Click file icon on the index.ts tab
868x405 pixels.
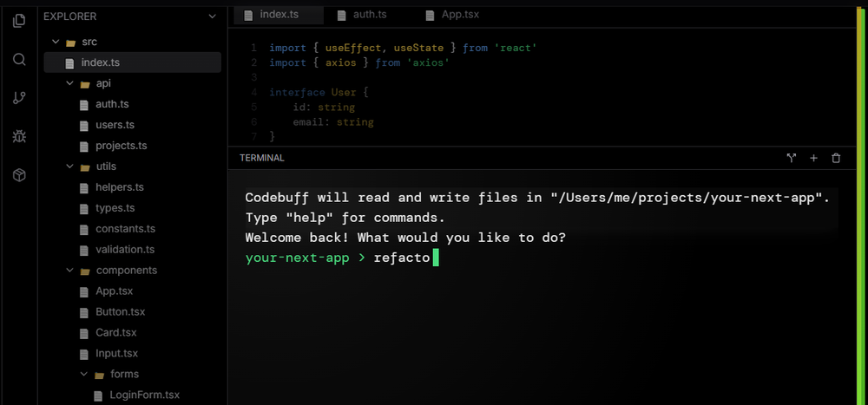click(249, 16)
